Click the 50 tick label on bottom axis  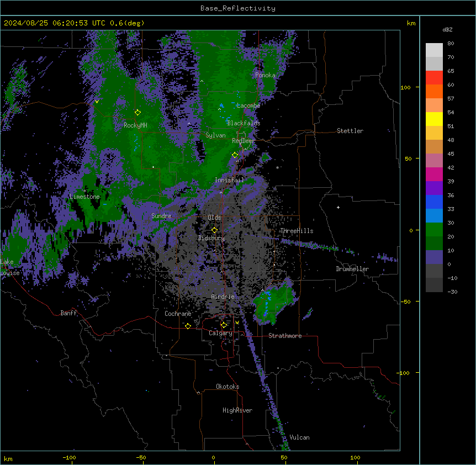284,457
